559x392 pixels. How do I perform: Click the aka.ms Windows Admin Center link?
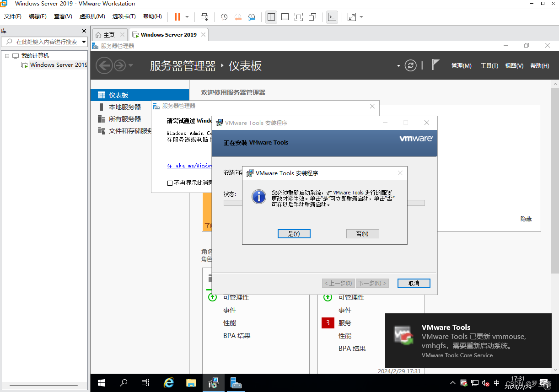click(x=189, y=166)
